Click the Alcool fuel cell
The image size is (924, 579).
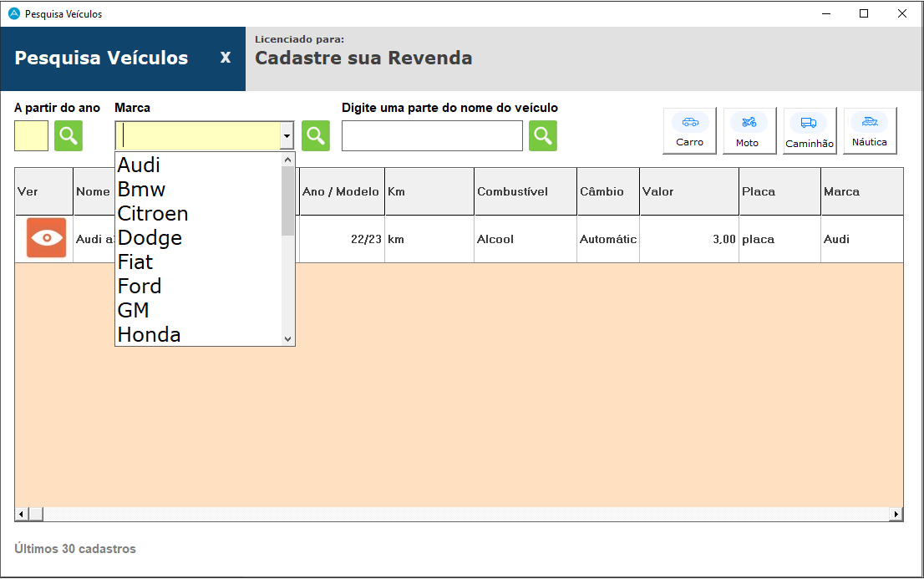click(525, 240)
